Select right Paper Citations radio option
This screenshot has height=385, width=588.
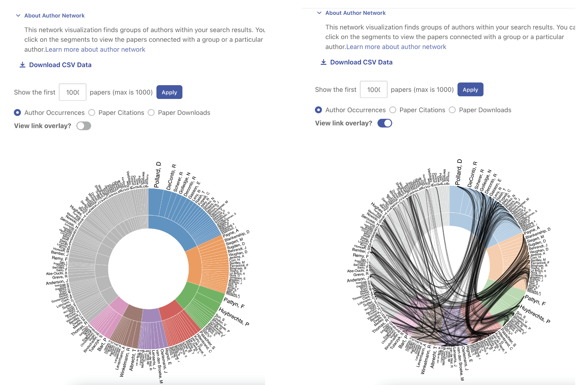393,110
